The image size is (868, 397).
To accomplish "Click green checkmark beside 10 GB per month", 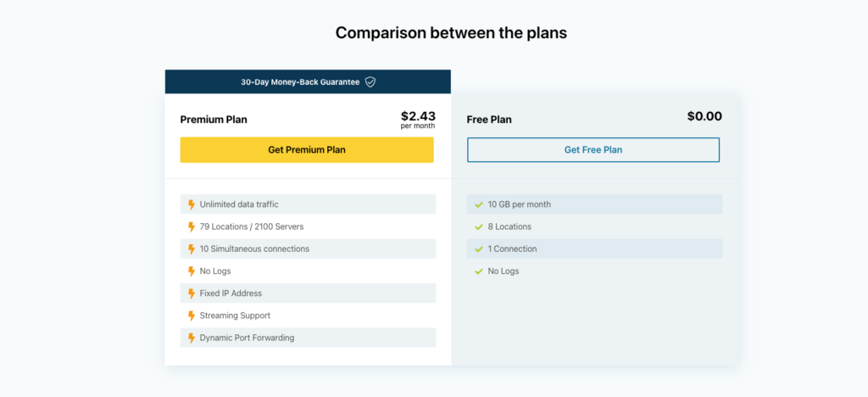I will [479, 204].
